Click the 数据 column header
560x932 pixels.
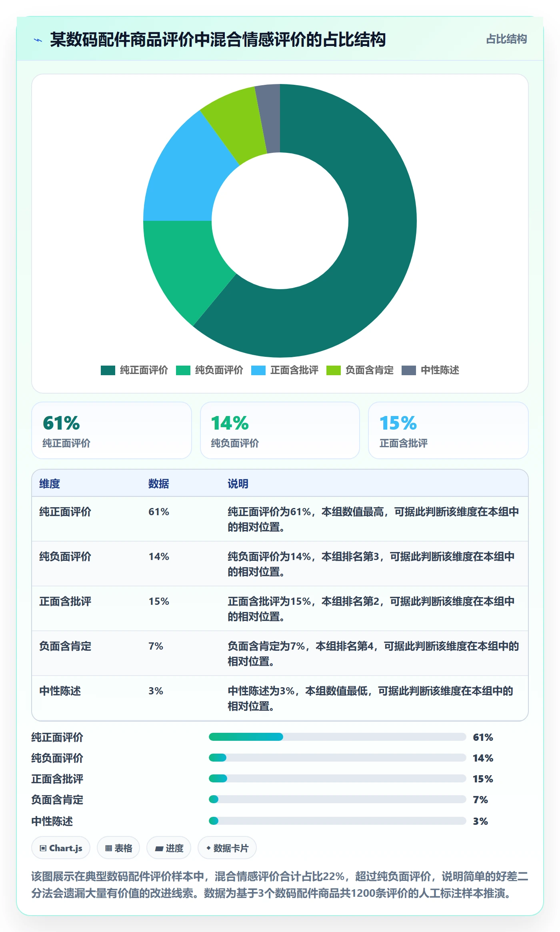coord(159,484)
